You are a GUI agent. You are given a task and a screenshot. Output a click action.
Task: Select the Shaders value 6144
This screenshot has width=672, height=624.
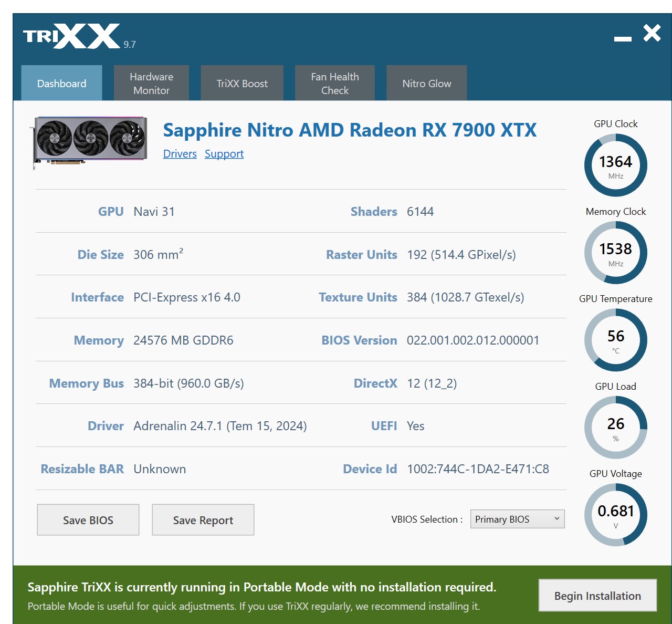[x=421, y=212]
